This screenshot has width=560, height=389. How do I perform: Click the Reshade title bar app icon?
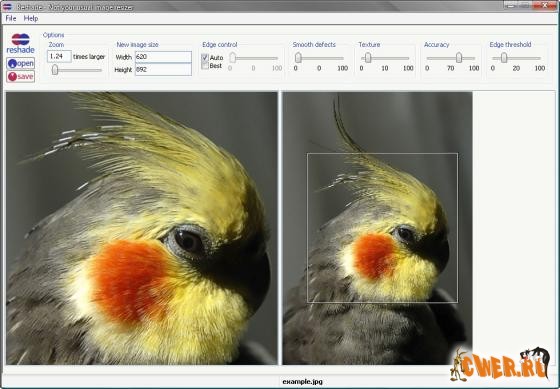(7, 6)
